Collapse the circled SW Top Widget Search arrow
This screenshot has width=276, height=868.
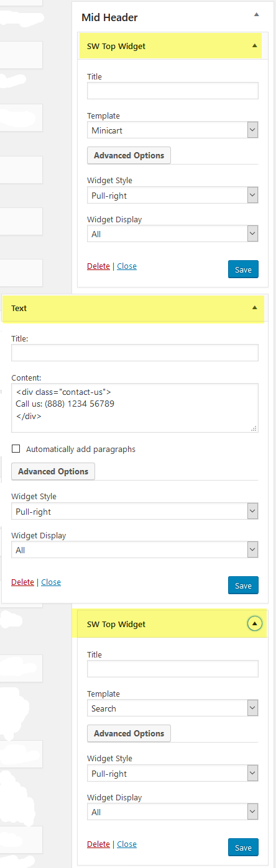coord(254,624)
